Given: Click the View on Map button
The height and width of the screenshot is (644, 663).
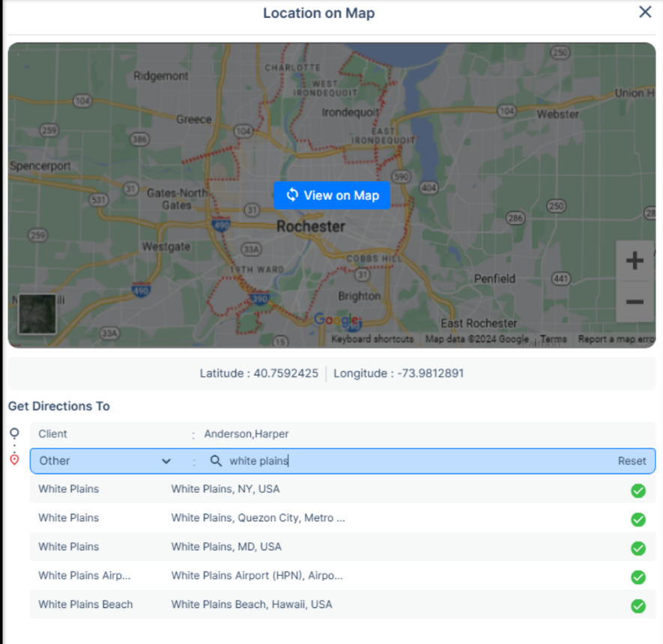Looking at the screenshot, I should [331, 195].
